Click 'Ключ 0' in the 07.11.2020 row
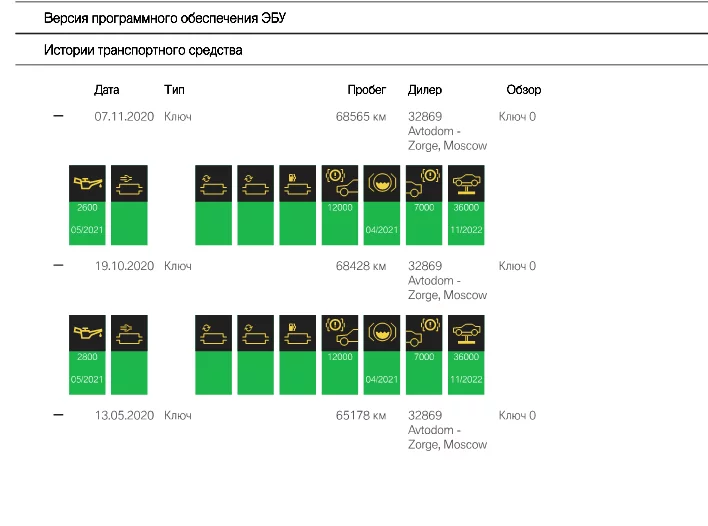This screenshot has width=708, height=526. pyautogui.click(x=517, y=116)
